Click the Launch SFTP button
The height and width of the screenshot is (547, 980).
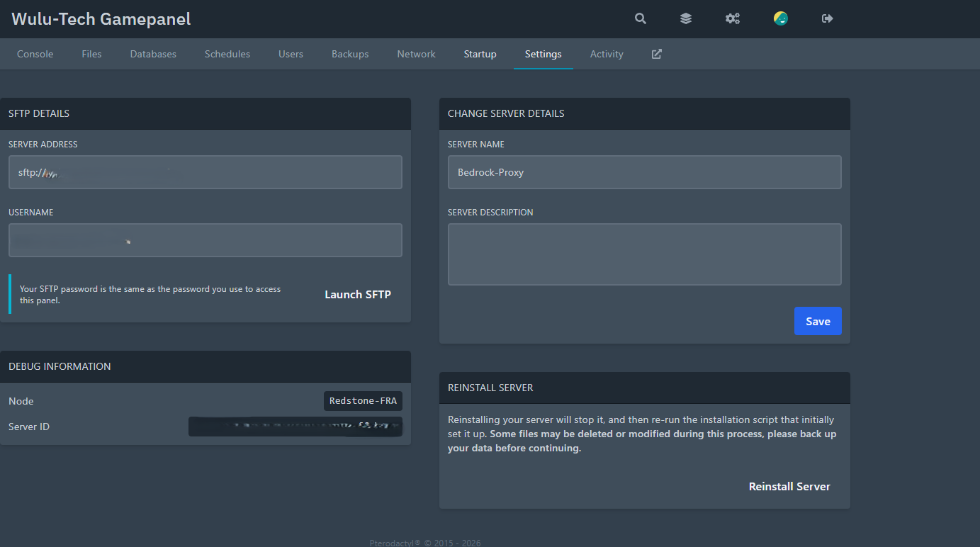[358, 294]
